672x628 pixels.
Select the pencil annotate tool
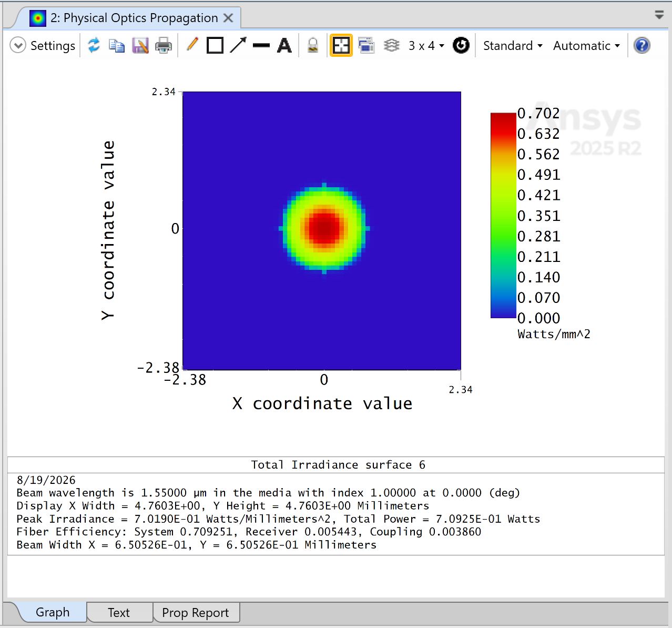click(x=192, y=45)
